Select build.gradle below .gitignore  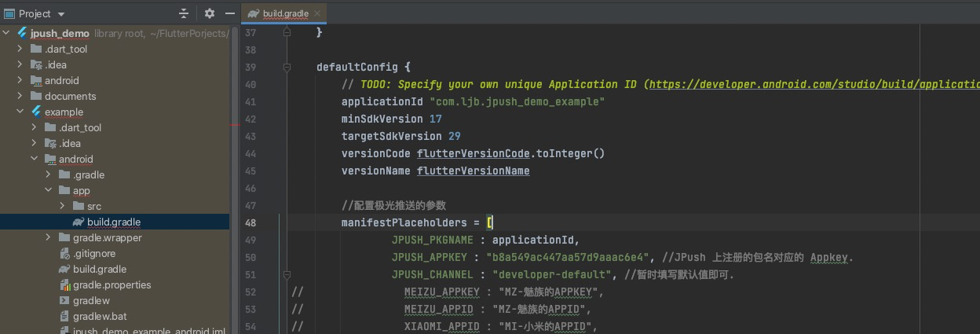pos(100,269)
